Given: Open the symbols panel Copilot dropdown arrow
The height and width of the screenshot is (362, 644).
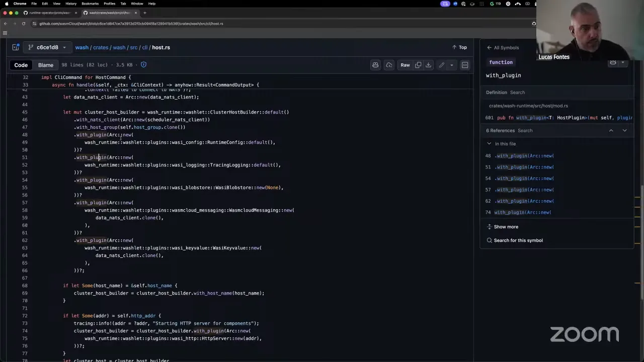Looking at the screenshot, I should (x=623, y=63).
